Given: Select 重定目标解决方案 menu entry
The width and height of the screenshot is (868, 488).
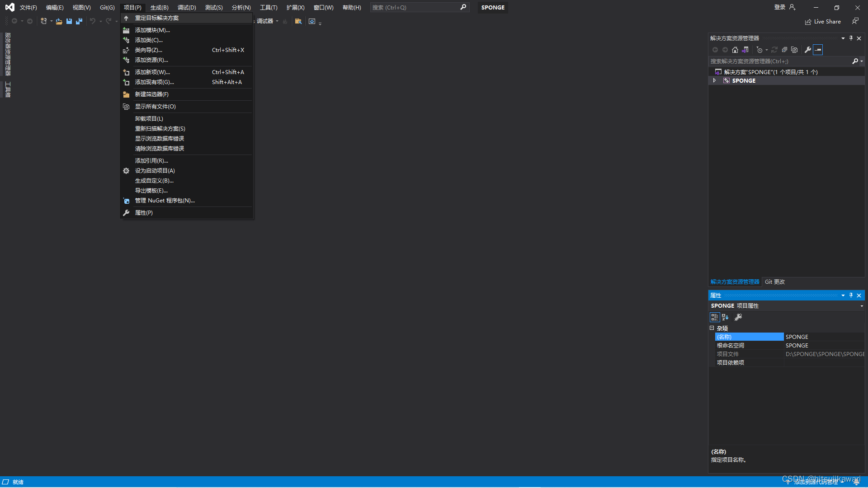Looking at the screenshot, I should point(186,18).
